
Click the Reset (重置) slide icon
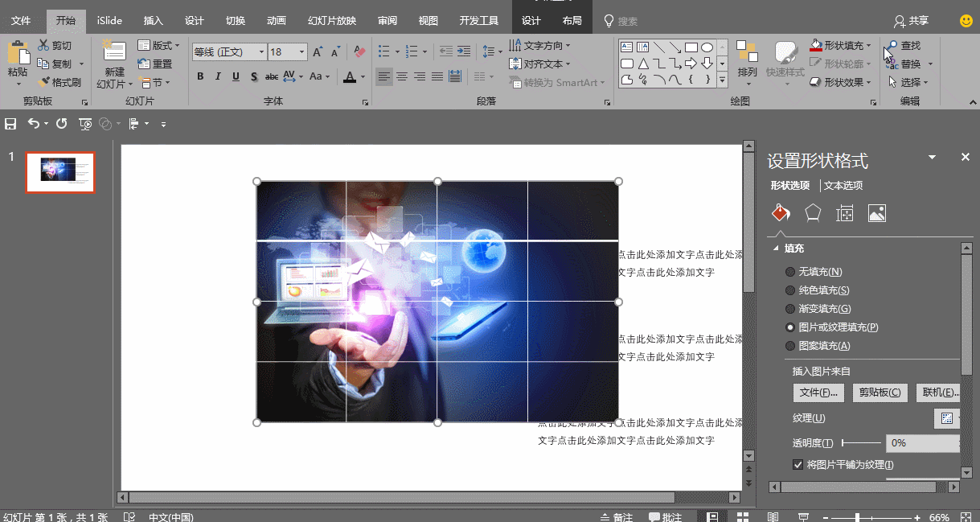[144, 64]
